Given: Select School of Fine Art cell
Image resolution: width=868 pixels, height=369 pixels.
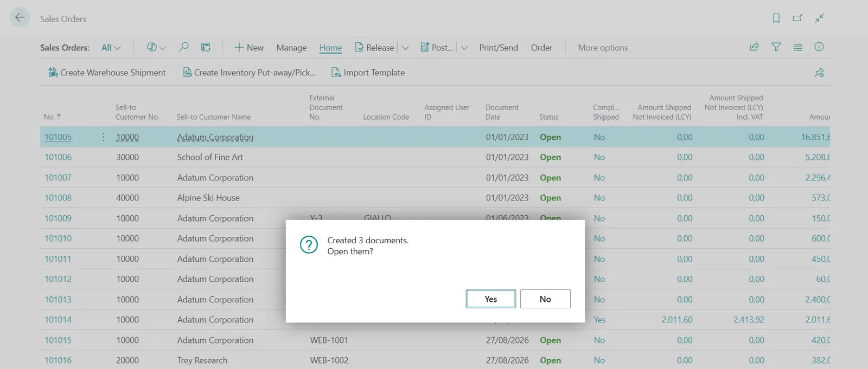Looking at the screenshot, I should pyautogui.click(x=210, y=157).
